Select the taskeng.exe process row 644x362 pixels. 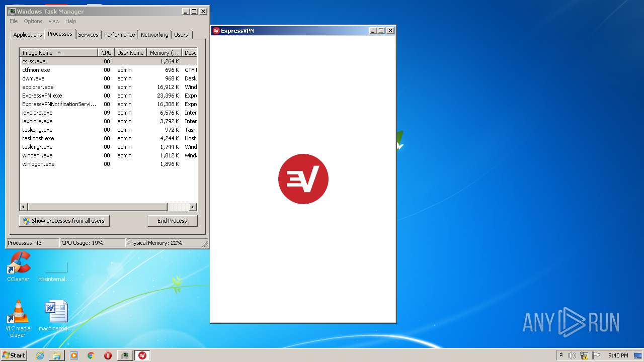pyautogui.click(x=108, y=130)
